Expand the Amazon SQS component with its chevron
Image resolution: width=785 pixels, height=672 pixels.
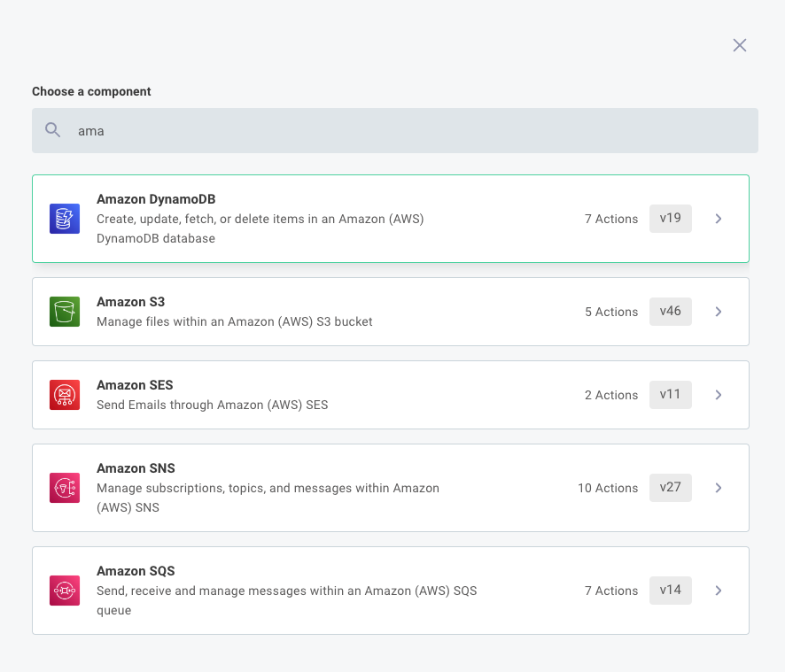(719, 591)
